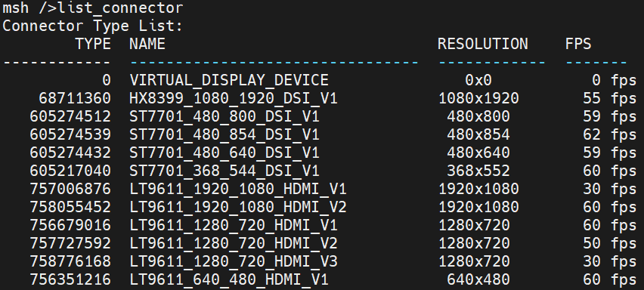The image size is (644, 290).
Task: Select ST7701_480_800_DSI_V1 name
Action: (224, 116)
